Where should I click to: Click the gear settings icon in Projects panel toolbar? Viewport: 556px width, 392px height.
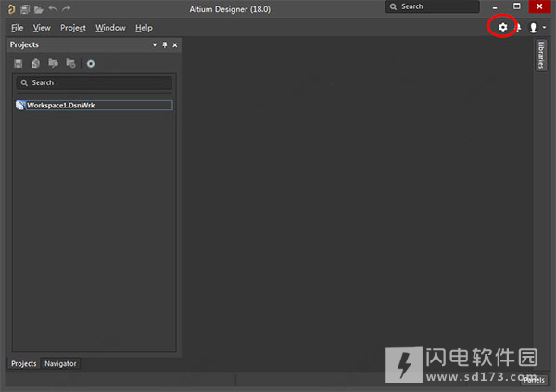[91, 64]
